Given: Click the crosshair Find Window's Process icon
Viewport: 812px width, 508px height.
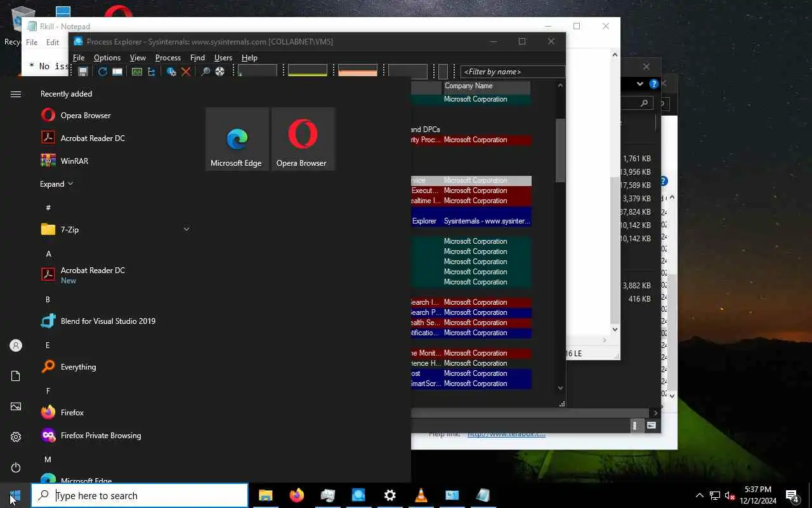Looking at the screenshot, I should click(219, 72).
